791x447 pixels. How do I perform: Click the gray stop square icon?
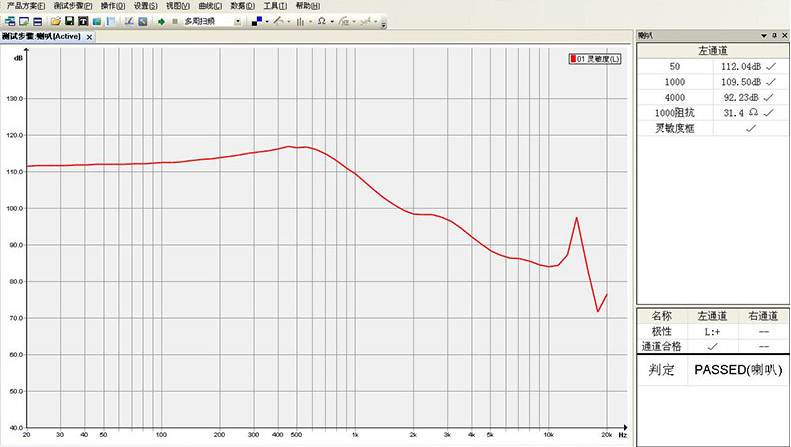click(175, 21)
